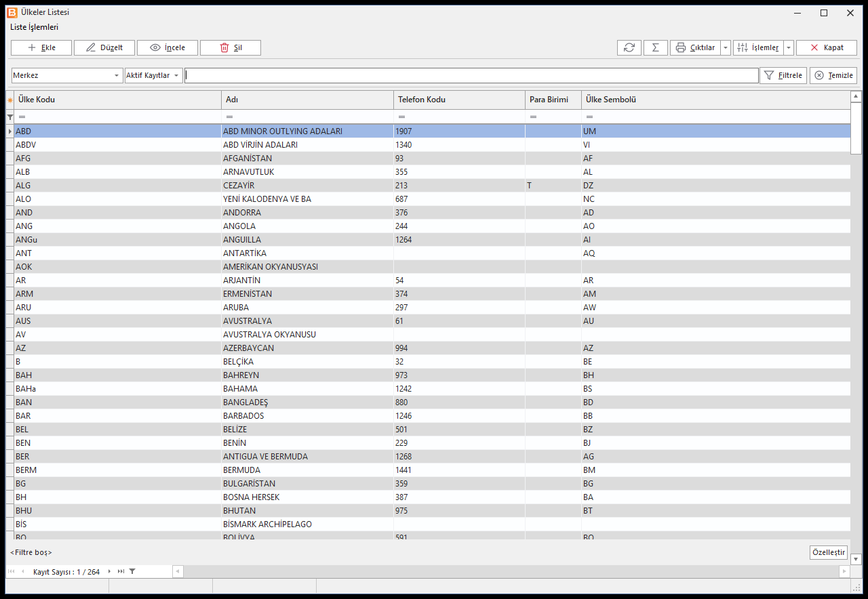Click the Adı column filter row cell
The width and height of the screenshot is (868, 599).
click(x=307, y=117)
